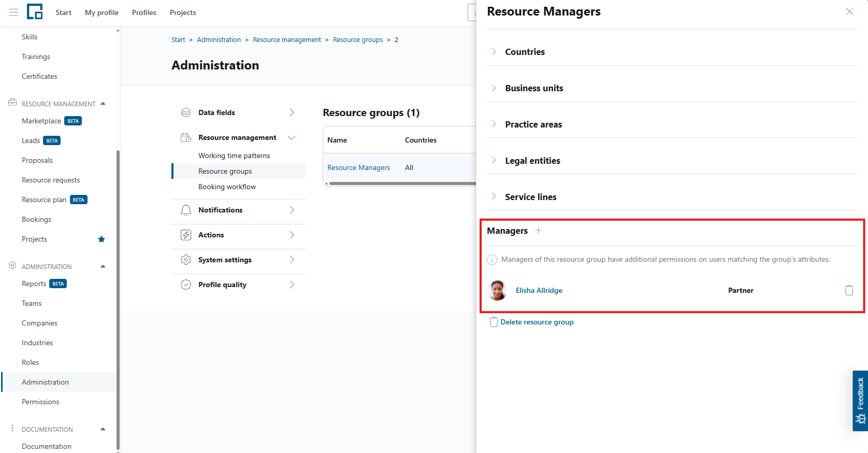Open the hamburger navigation menu
Screen dimensions: 868x453
click(x=14, y=12)
